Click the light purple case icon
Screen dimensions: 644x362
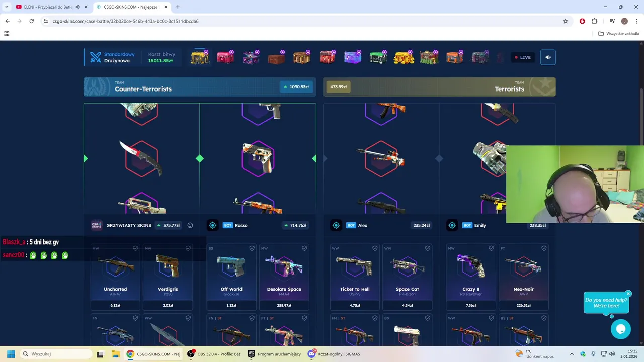pos(352,57)
